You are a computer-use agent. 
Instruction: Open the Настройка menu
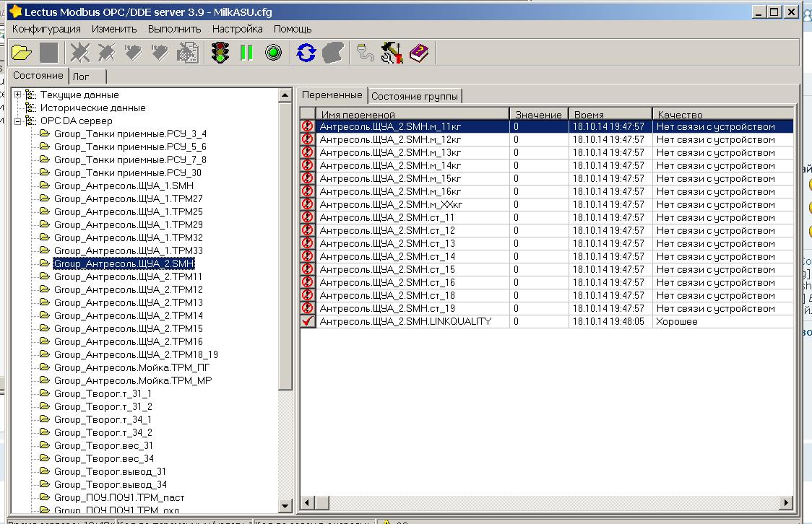[237, 29]
